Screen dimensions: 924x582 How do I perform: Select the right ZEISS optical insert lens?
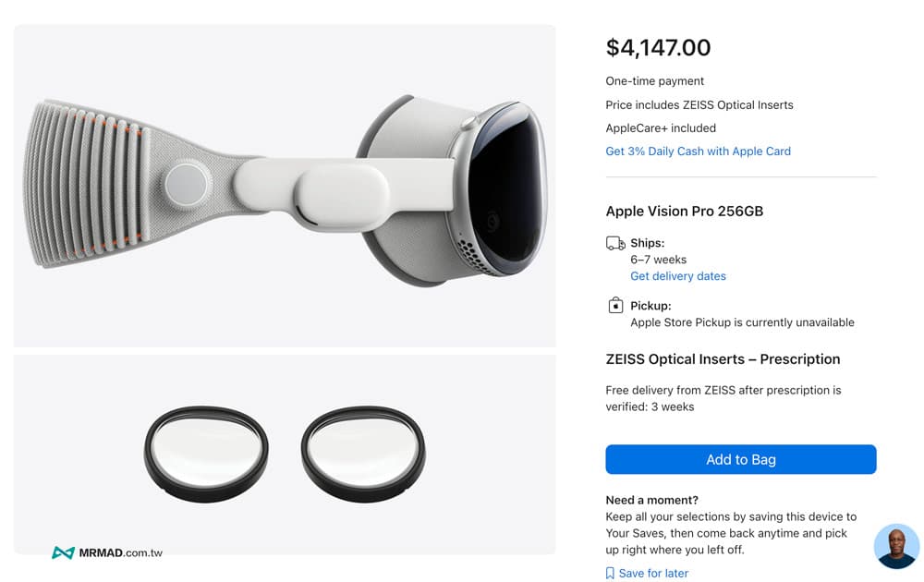363,453
